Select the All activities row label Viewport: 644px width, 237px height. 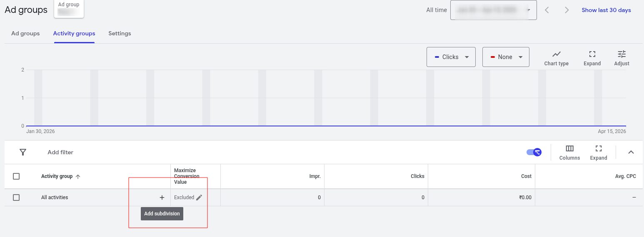(55, 197)
